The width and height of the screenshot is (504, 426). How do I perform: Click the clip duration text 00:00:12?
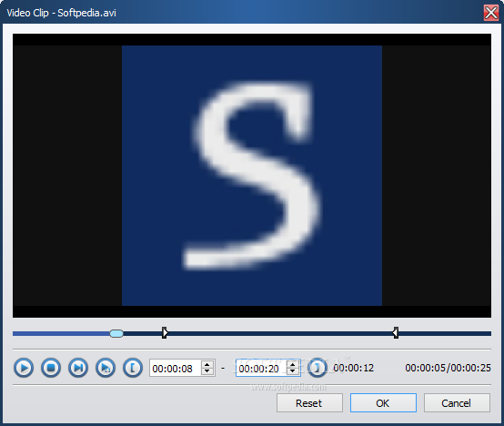[354, 368]
